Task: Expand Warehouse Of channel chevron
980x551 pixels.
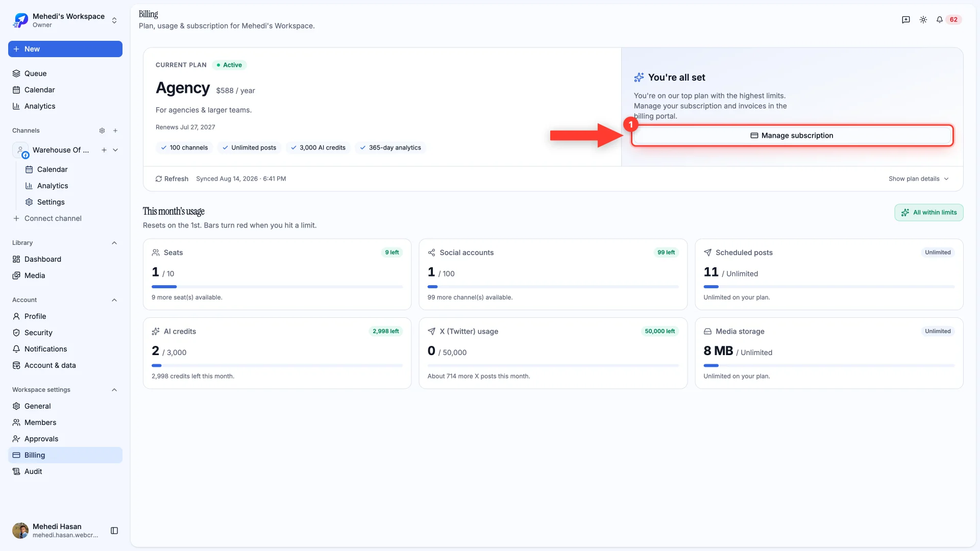Action: tap(115, 150)
